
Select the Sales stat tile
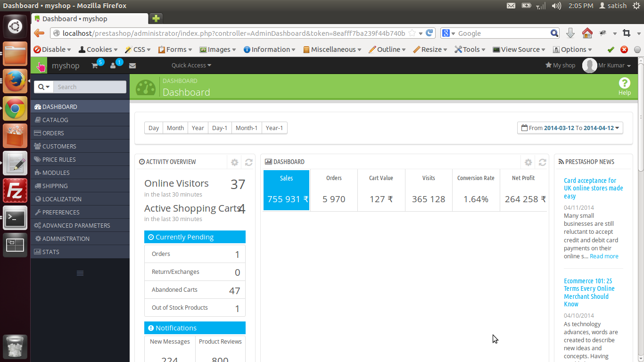click(286, 190)
